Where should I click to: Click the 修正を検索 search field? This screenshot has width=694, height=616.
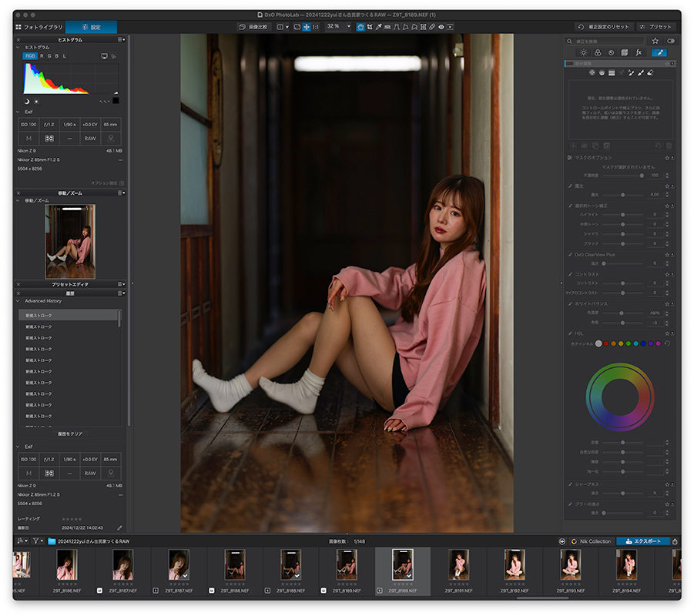(x=606, y=41)
